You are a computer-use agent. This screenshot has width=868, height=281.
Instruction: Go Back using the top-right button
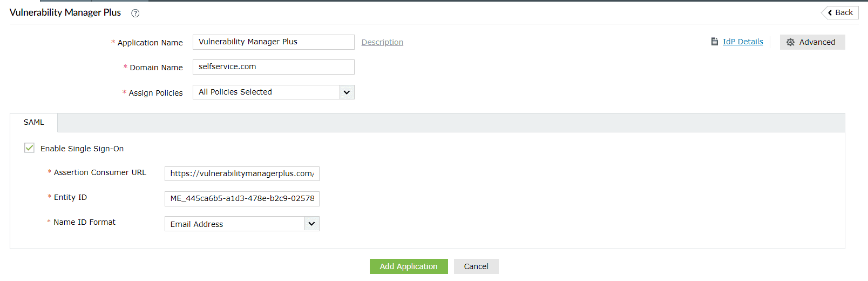point(840,12)
